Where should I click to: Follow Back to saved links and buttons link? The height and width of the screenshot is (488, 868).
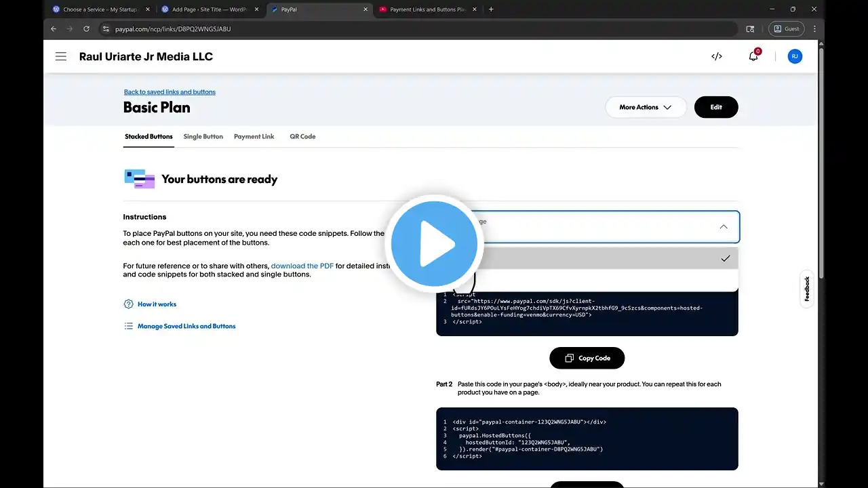170,92
